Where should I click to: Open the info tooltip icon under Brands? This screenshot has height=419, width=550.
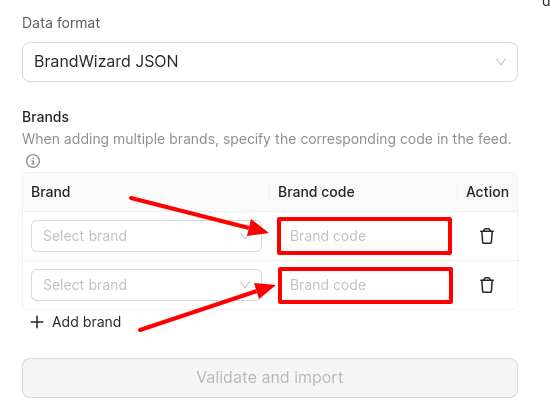(33, 161)
